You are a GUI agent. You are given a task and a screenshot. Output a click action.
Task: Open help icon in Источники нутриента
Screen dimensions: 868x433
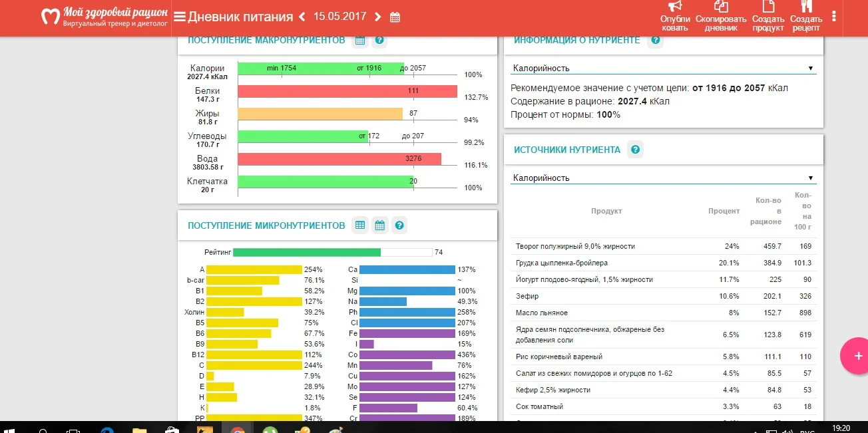[635, 149]
